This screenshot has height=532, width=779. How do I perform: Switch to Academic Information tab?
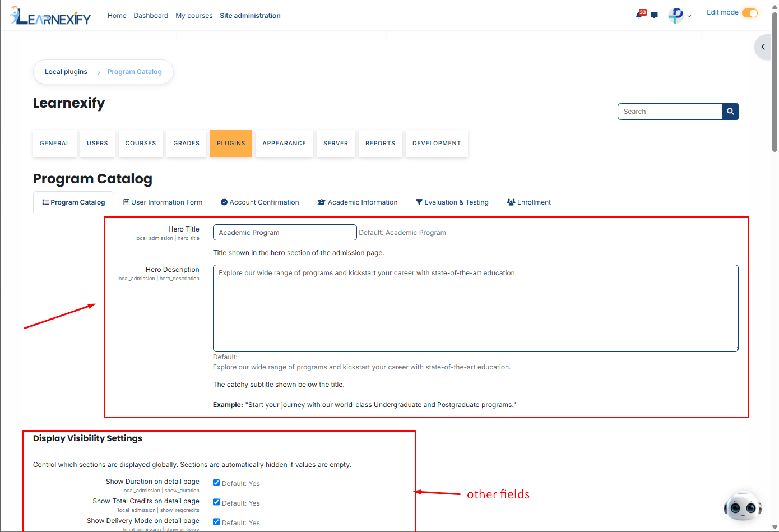pyautogui.click(x=358, y=202)
